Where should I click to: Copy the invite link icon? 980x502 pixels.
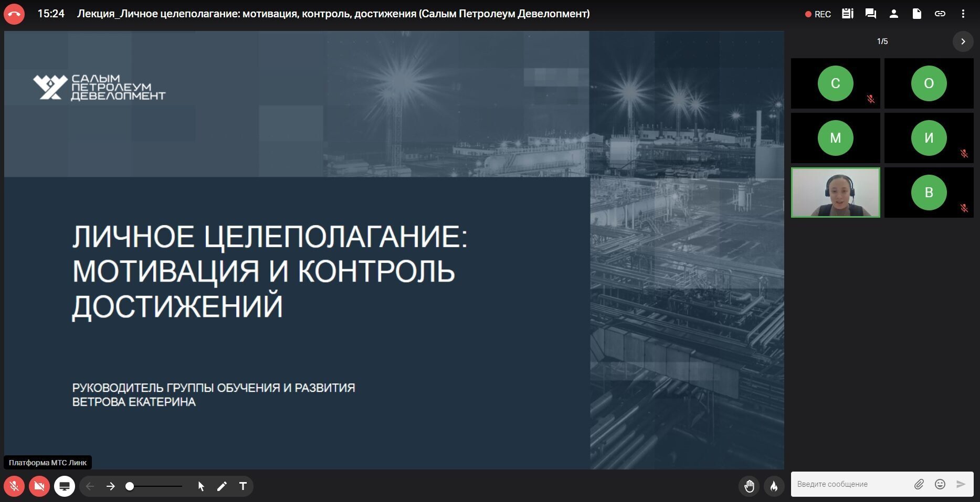pos(940,14)
